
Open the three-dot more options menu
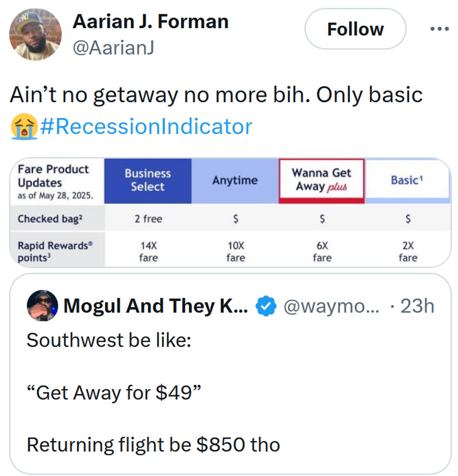439,29
